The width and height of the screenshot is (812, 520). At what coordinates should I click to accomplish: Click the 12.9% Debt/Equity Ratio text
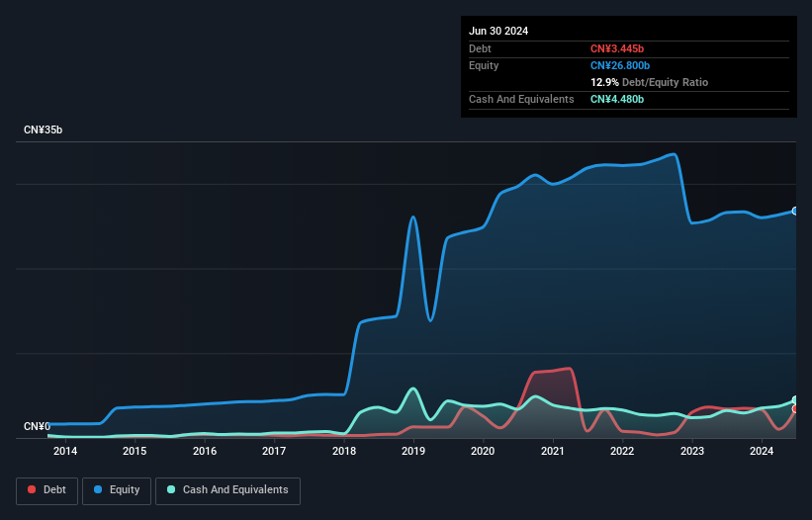pyautogui.click(x=649, y=82)
